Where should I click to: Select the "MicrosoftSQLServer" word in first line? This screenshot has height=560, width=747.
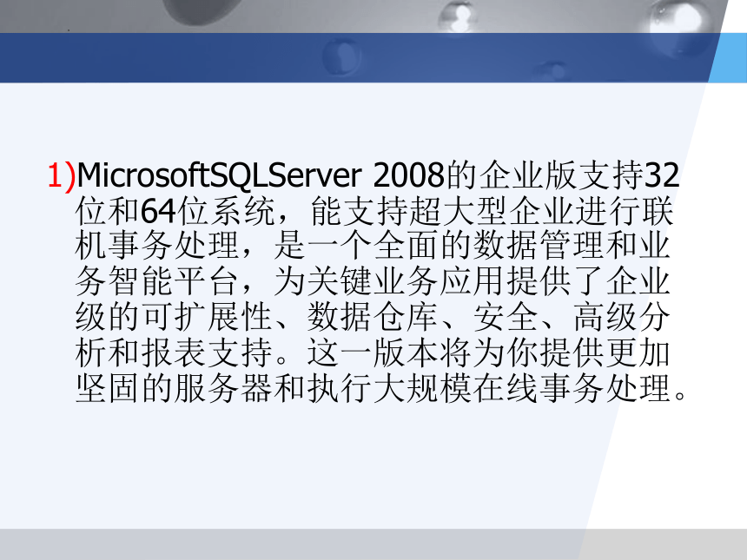[x=220, y=175]
